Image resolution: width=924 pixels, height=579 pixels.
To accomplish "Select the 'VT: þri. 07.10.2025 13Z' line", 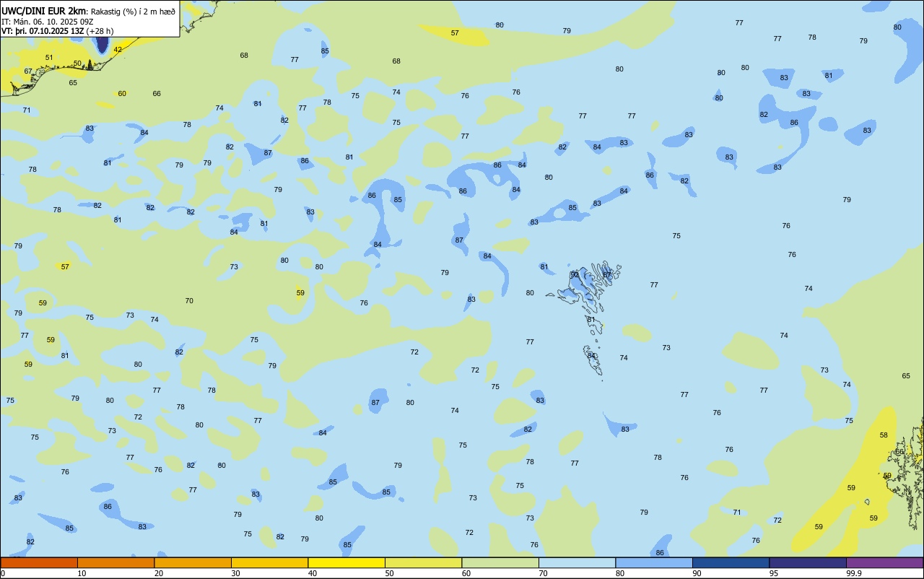I will click(x=42, y=31).
